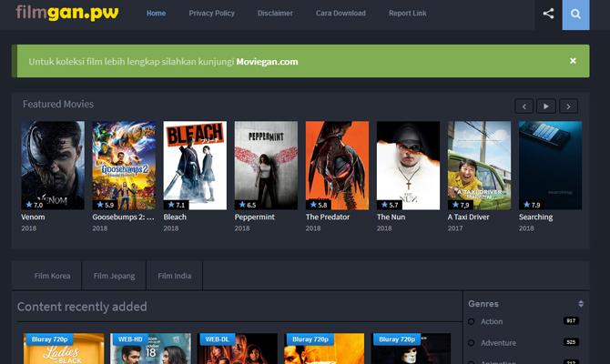The width and height of the screenshot is (610, 364).
Task: Open The Nun movie poster
Action: 408,166
